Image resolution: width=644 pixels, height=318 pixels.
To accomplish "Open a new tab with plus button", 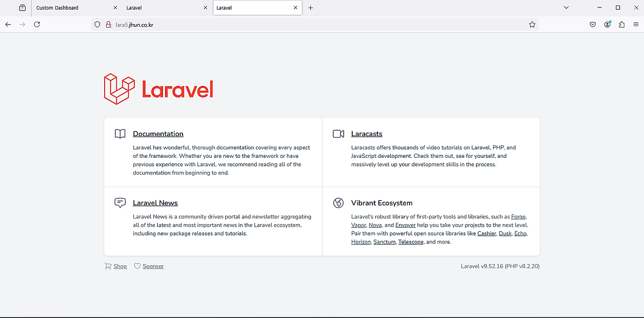I will click(310, 8).
